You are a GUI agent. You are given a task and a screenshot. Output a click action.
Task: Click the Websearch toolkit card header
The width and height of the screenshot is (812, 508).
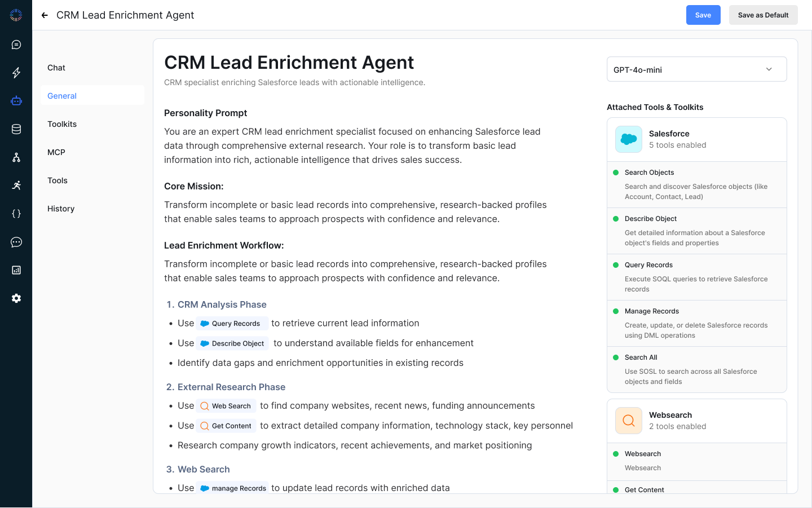point(696,421)
